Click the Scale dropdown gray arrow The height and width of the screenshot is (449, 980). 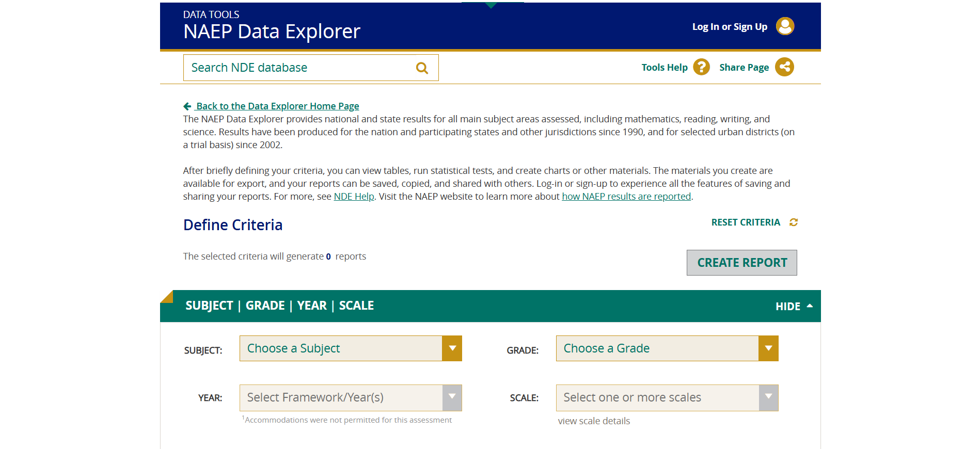coord(768,398)
